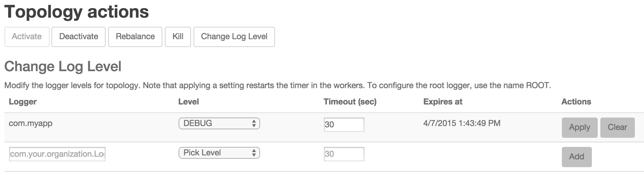Click the Level column header

tap(188, 102)
